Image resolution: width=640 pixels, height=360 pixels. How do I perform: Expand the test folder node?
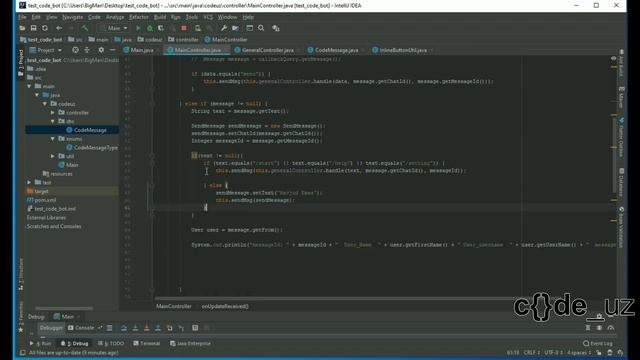[x=29, y=182]
